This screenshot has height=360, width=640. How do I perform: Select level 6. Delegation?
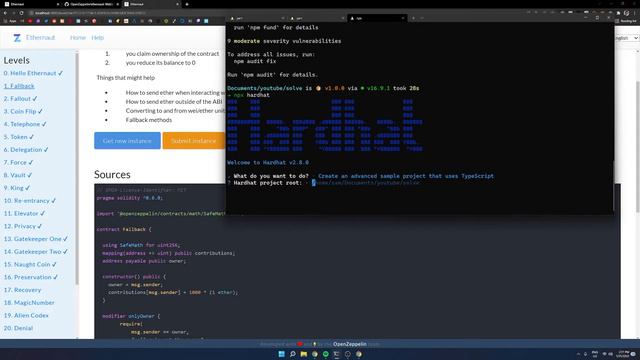click(x=26, y=149)
